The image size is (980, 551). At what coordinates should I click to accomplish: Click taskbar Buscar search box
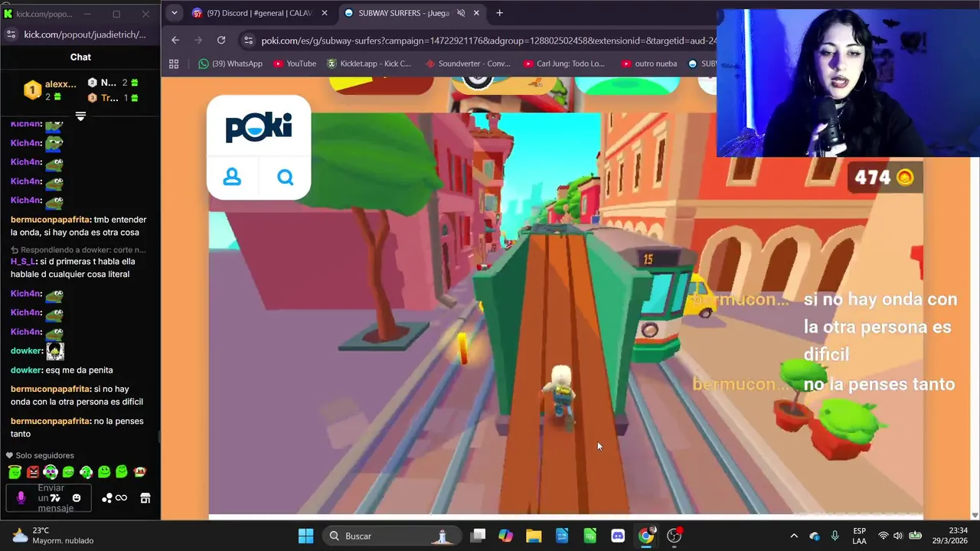[x=392, y=536]
